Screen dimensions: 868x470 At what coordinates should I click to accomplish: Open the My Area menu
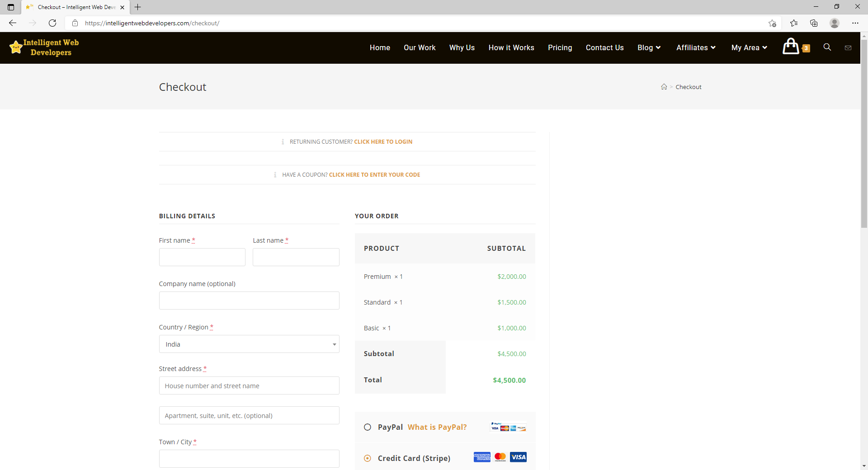click(748, 47)
